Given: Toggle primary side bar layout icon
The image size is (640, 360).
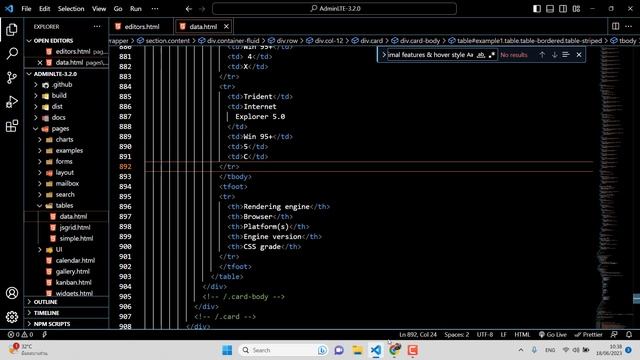Looking at the screenshot, I should tap(537, 9).
